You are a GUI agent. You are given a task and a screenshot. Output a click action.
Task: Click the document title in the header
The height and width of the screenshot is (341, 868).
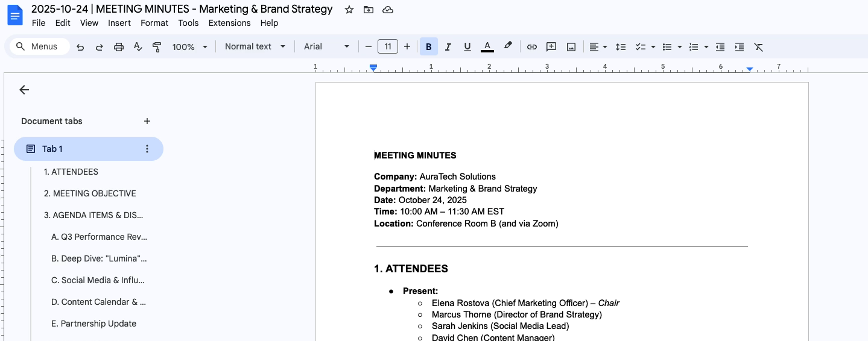(182, 9)
